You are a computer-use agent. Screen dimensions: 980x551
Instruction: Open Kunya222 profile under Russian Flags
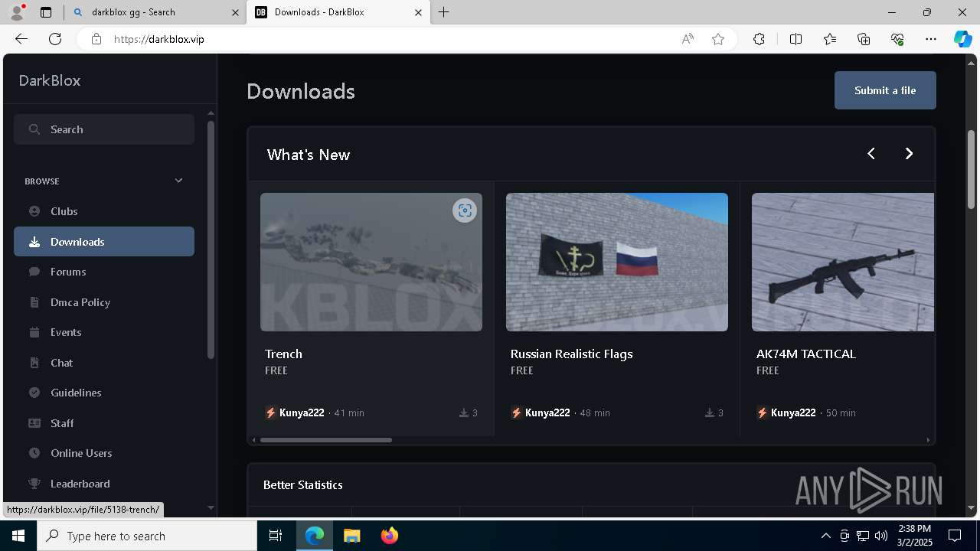pyautogui.click(x=547, y=412)
